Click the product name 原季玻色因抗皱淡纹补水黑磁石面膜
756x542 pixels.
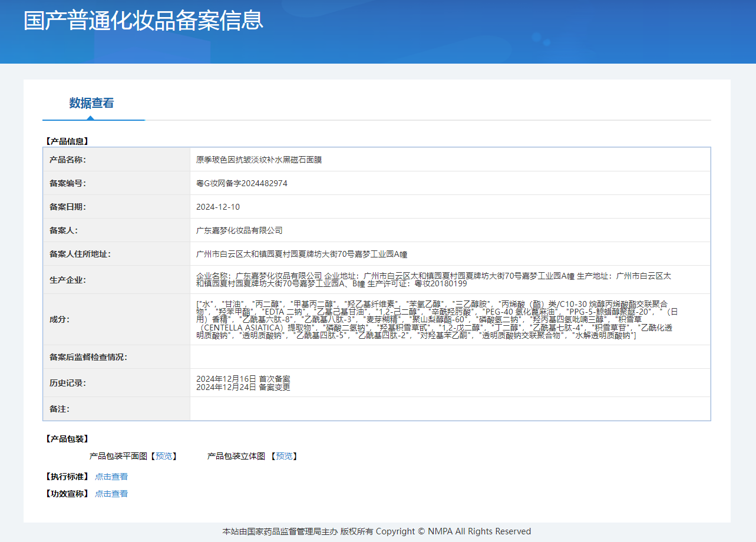tap(259, 160)
